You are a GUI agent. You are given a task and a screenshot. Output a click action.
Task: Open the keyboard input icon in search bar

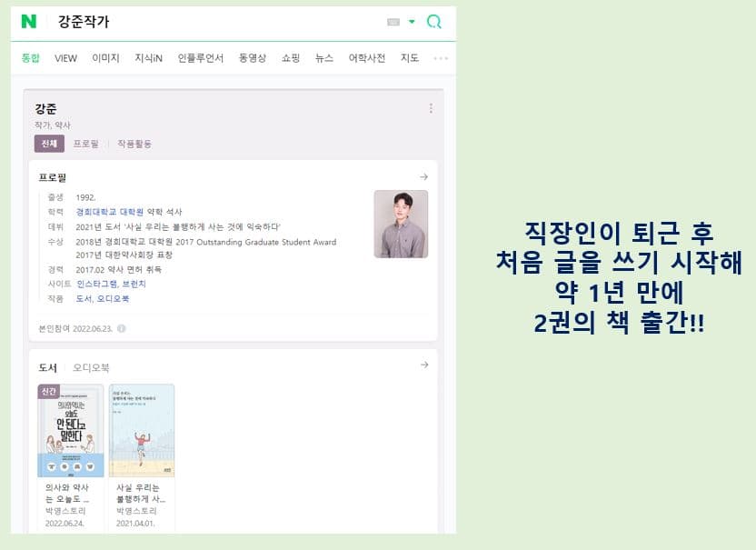tap(393, 22)
